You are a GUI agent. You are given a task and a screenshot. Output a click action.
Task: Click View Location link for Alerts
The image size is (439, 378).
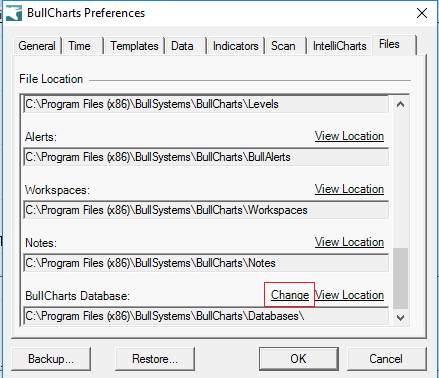coord(349,136)
